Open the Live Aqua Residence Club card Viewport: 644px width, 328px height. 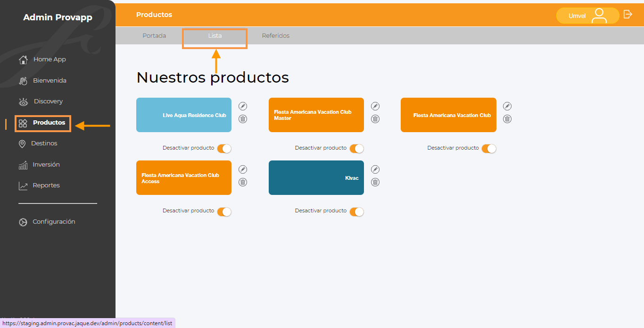coord(184,115)
